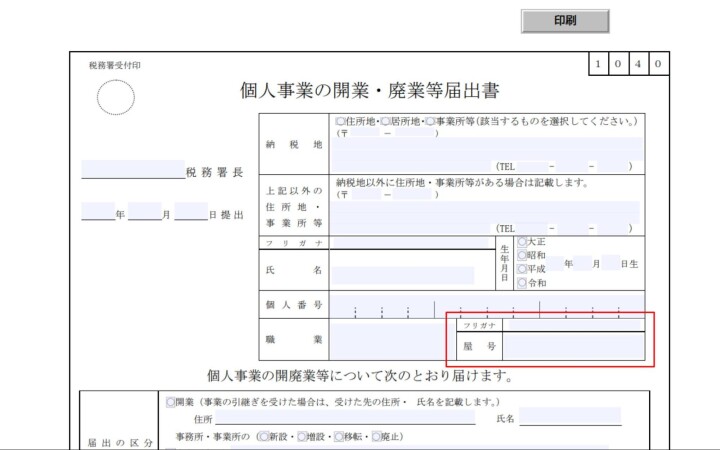Click the 税務署受付印 stamp label

[115, 65]
